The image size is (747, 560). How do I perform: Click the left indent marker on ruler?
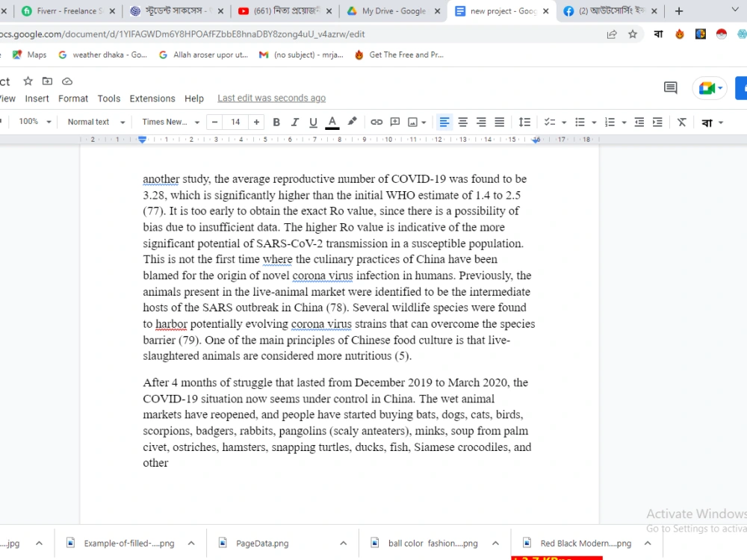[142, 140]
